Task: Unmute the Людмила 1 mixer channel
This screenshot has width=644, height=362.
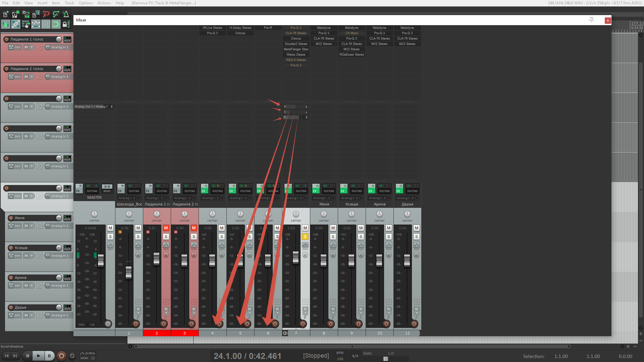Action: click(166, 228)
